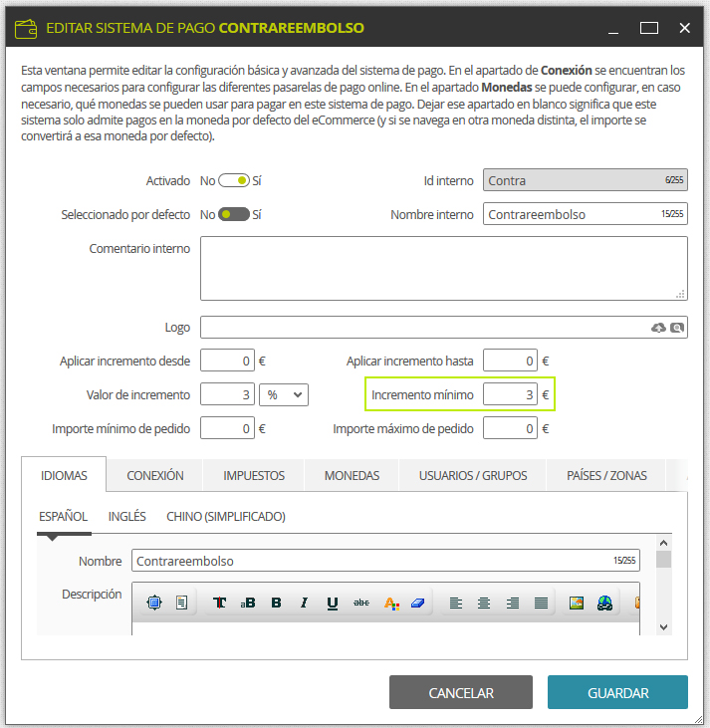This screenshot has width=710, height=728.
Task: Center align the description text
Action: click(484, 603)
